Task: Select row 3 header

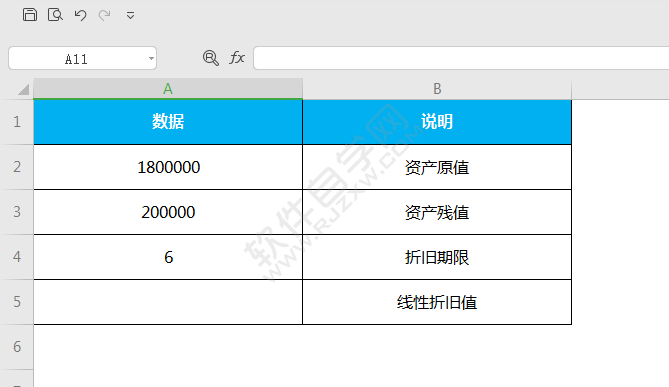Action: point(17,212)
